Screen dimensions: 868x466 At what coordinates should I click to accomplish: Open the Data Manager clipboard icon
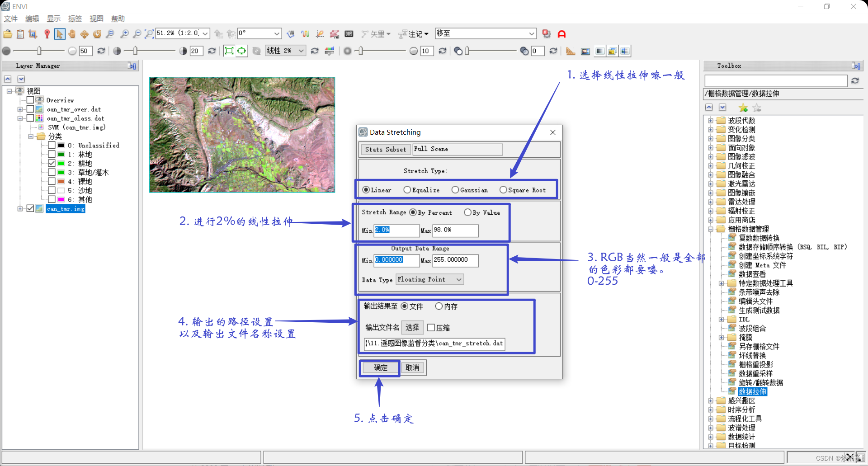[20, 34]
